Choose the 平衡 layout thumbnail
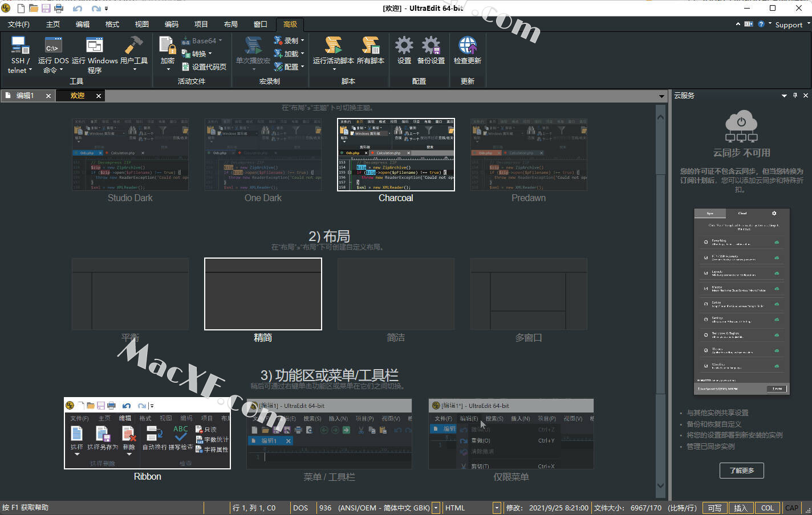 point(130,294)
